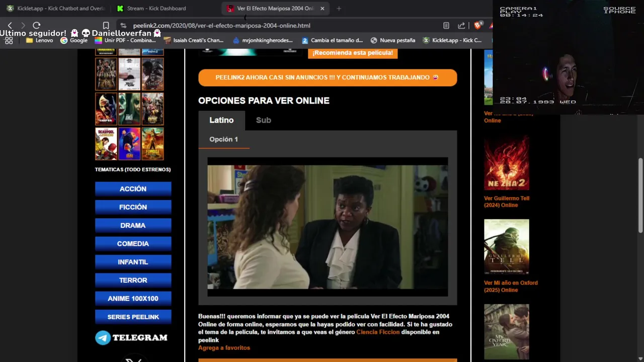
Task: Open the INFANTIL category button
Action: pyautogui.click(x=133, y=262)
